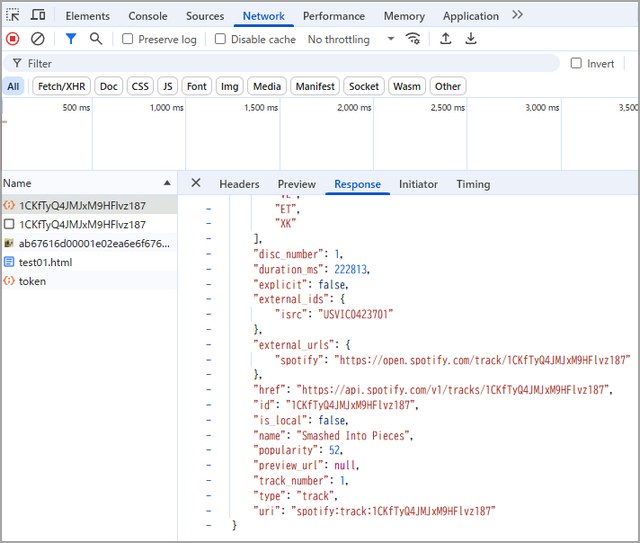This screenshot has height=543, width=640.
Task: Switch to the Console panel tab
Action: point(148,16)
